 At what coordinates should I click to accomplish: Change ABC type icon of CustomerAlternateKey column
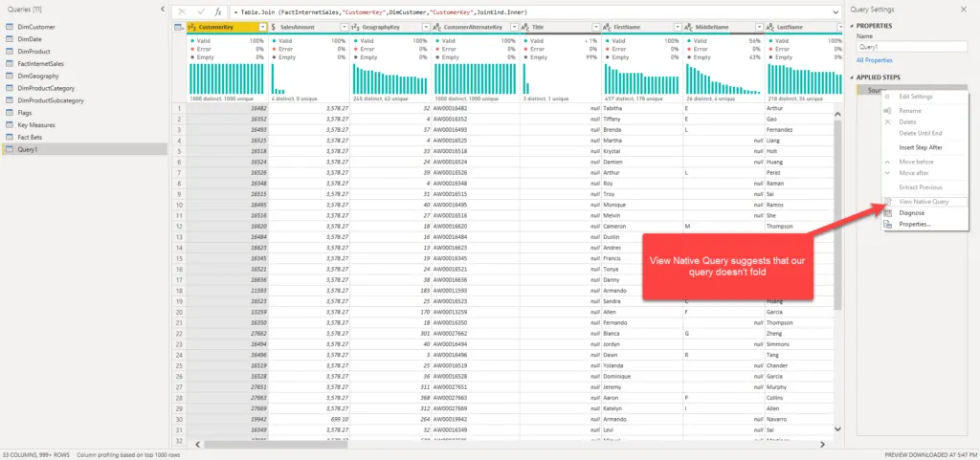[437, 28]
